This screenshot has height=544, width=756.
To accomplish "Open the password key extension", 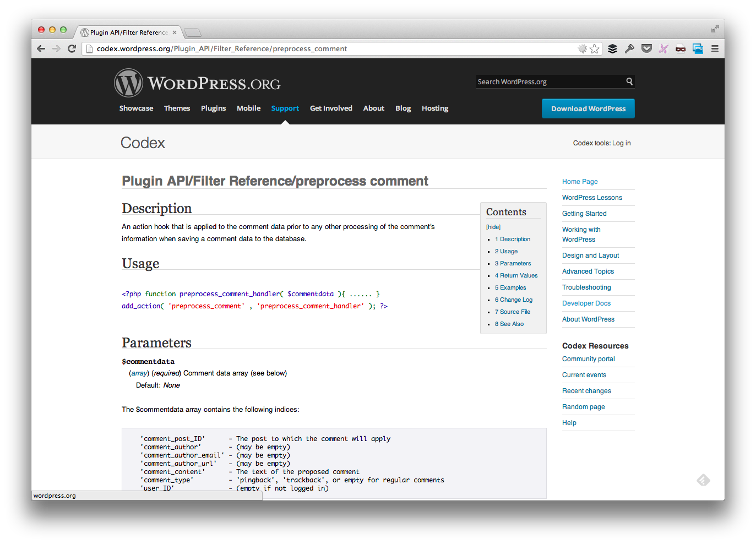I will [629, 48].
